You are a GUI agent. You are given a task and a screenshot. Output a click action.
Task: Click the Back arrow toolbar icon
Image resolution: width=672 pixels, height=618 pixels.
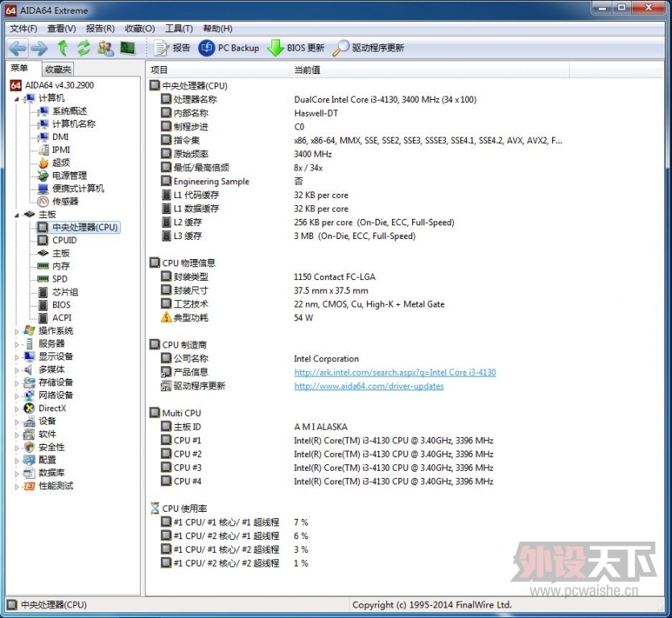[18, 48]
